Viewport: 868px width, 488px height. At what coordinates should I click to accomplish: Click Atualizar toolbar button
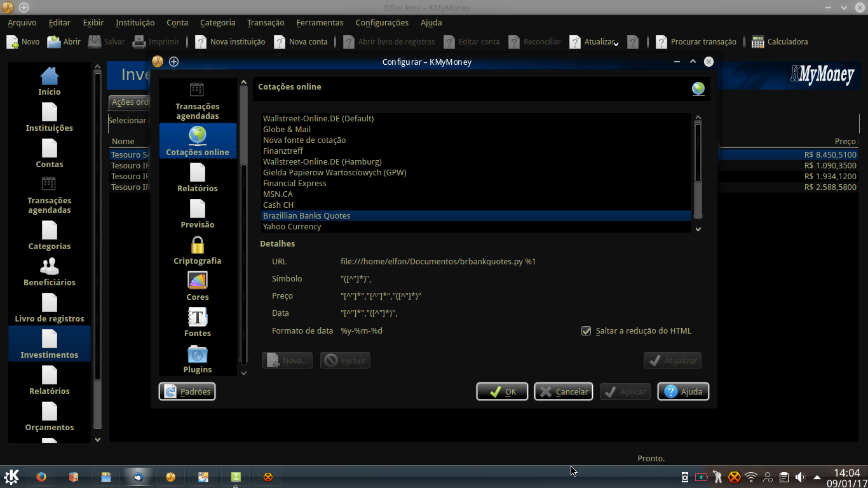(593, 42)
